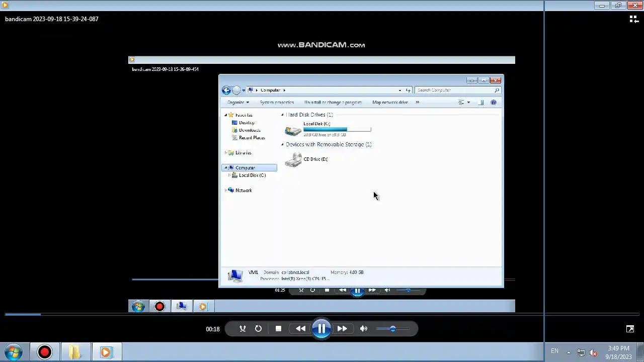This screenshot has height=362, width=644.
Task: Select Desktop under Favorites
Action: pos(247,123)
